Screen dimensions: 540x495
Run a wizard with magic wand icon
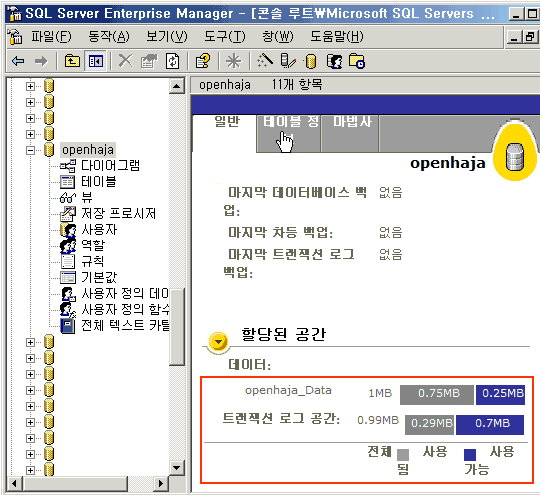(264, 61)
